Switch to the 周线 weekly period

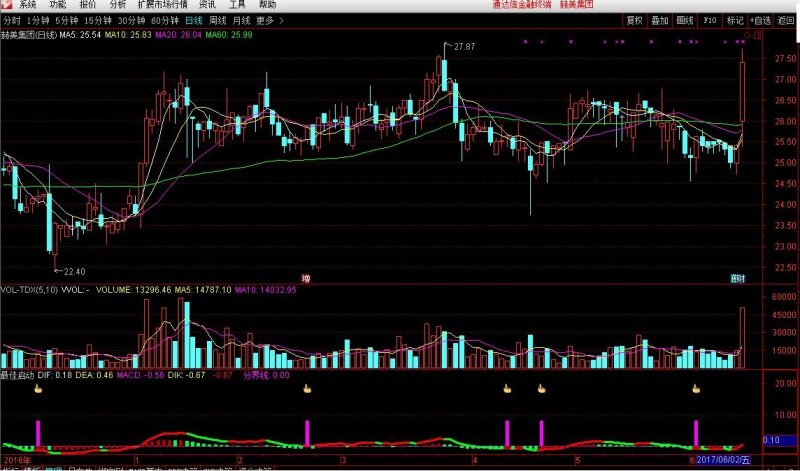[x=217, y=19]
